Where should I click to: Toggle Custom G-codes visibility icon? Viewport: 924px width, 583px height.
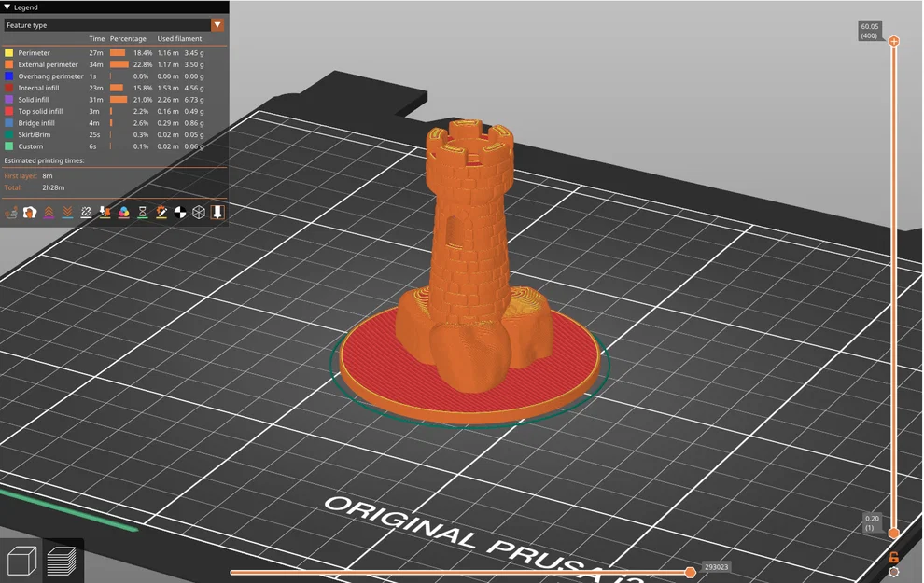[161, 213]
